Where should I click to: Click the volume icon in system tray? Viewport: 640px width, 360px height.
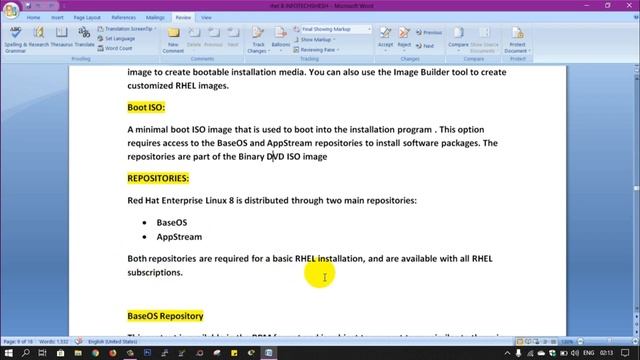[575, 353]
